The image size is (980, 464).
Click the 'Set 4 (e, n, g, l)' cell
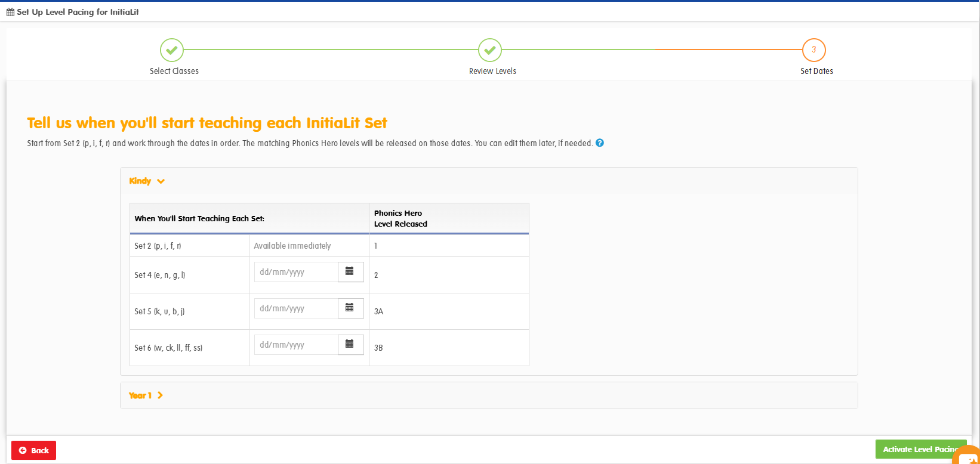[189, 275]
